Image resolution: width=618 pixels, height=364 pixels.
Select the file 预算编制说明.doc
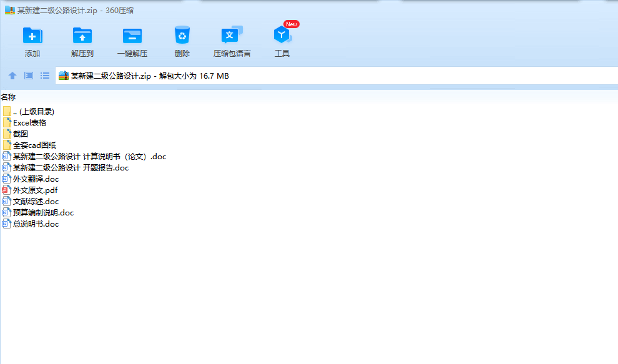43,212
